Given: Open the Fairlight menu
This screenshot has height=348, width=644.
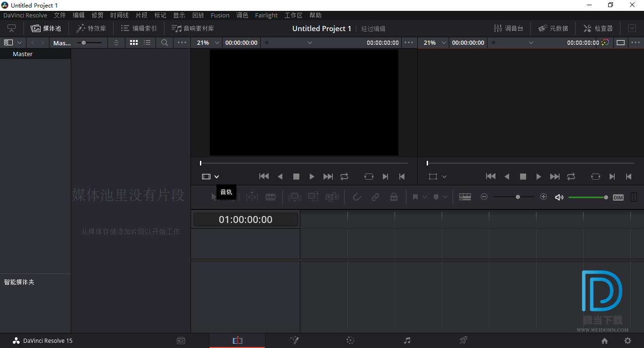Looking at the screenshot, I should pos(266,15).
